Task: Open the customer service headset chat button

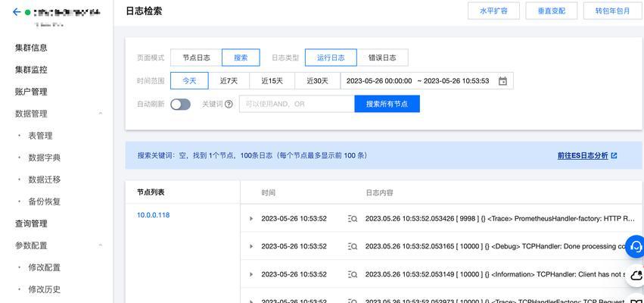Action: [636, 247]
